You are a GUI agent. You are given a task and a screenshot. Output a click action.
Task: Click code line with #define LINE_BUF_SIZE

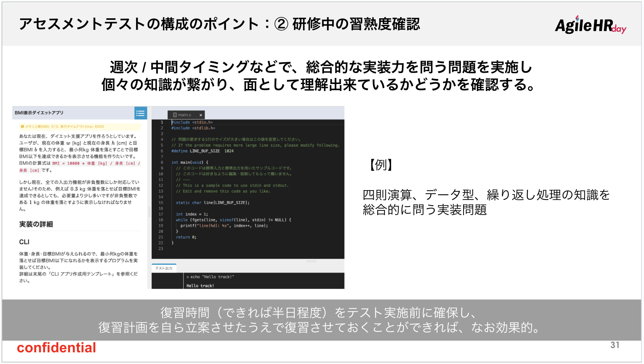[x=202, y=151]
